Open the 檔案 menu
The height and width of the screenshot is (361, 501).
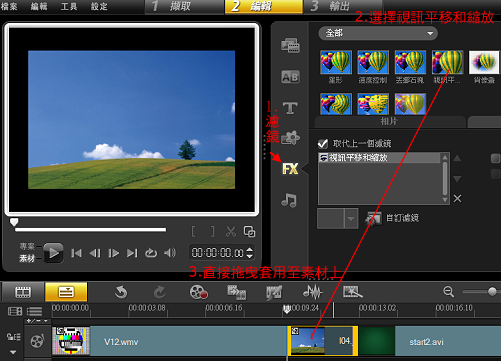[9, 6]
